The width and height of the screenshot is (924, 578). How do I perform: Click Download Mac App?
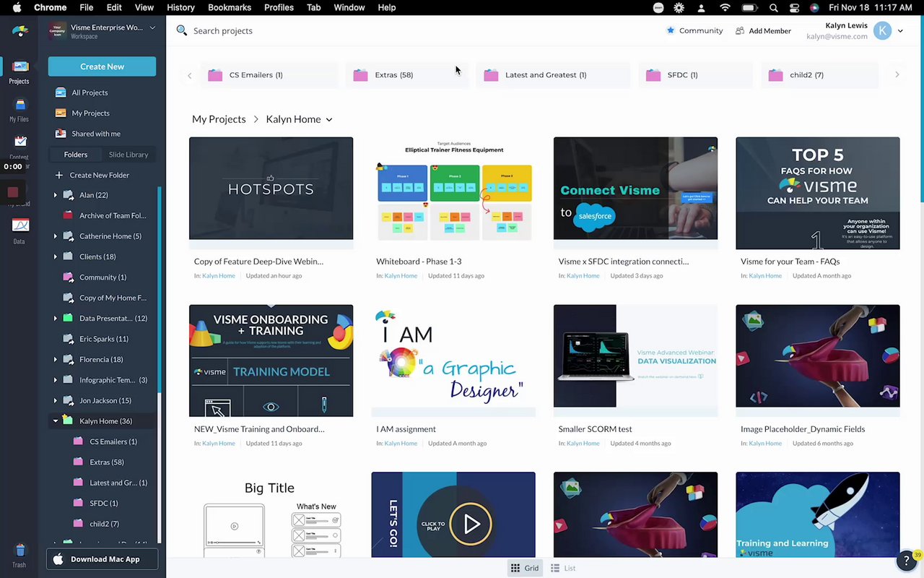coord(102,559)
